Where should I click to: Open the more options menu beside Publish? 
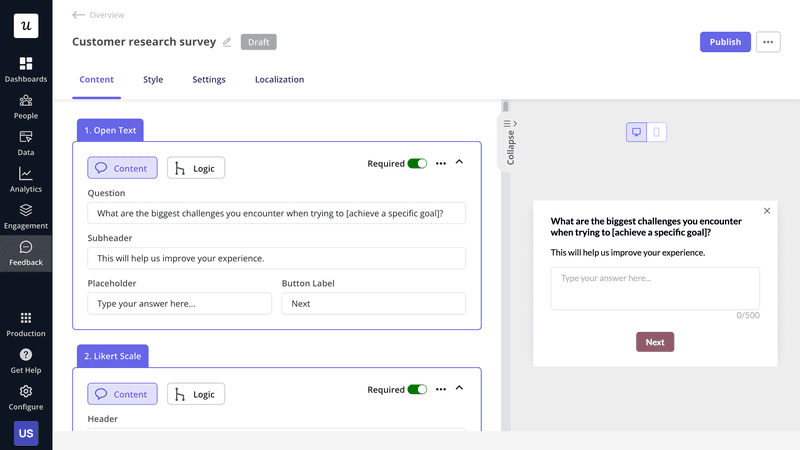click(x=768, y=42)
